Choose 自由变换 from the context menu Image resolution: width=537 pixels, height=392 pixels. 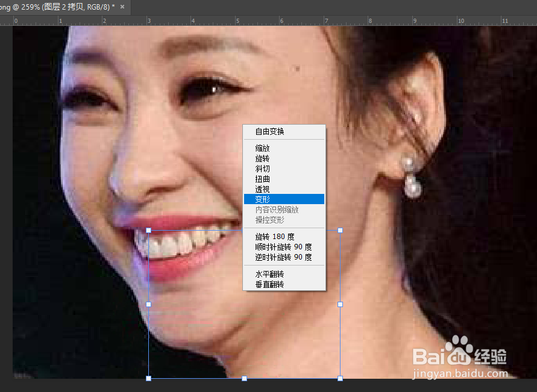(x=284, y=131)
